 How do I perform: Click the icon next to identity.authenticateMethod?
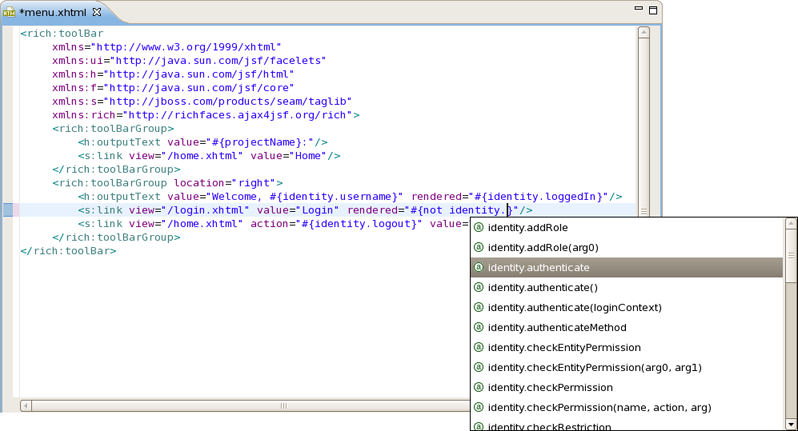tap(478, 327)
